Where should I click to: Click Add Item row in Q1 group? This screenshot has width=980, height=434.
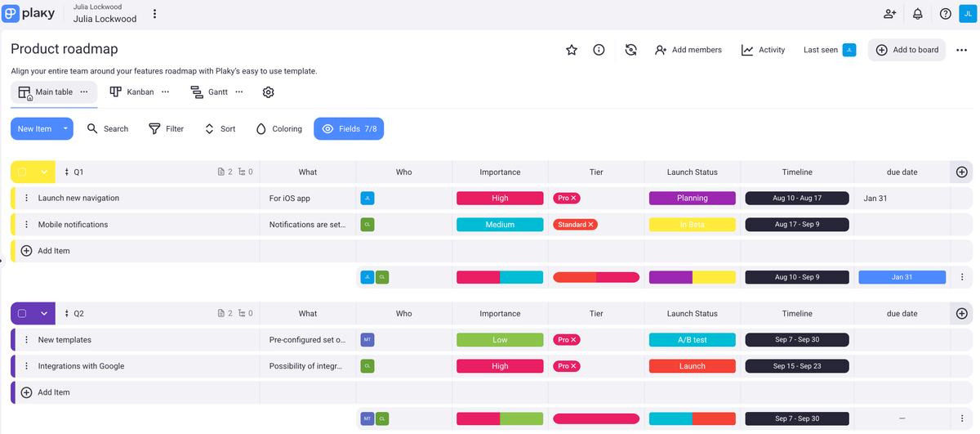pyautogui.click(x=54, y=251)
